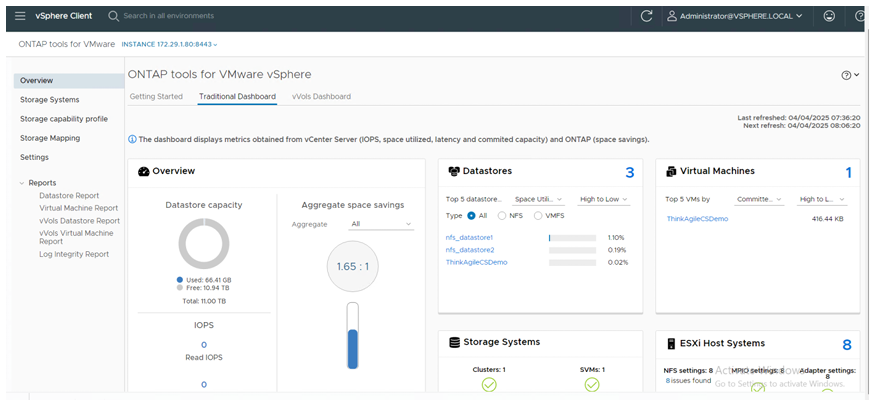Image resolution: width=878 pixels, height=403 pixels.
Task: Click the info icon beside dashboard description
Action: 132,139
